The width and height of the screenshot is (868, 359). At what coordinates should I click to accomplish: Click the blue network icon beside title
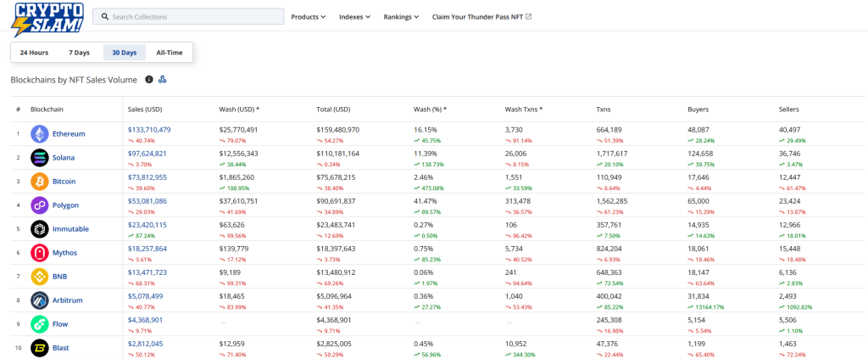pos(162,80)
